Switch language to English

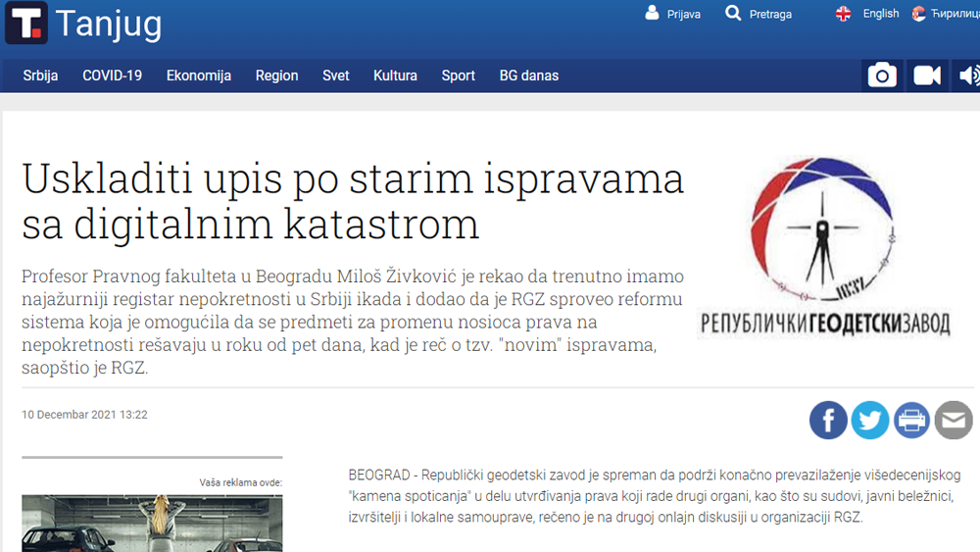(881, 14)
